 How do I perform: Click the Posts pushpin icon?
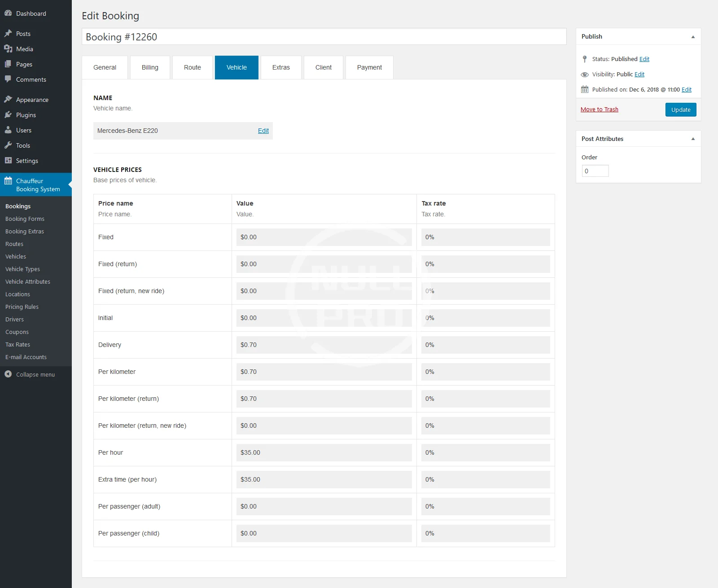[x=8, y=34]
